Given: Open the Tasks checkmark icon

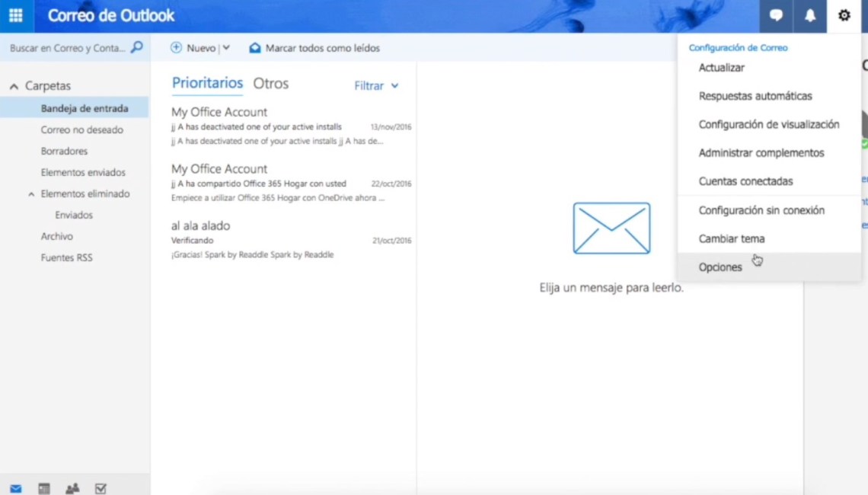Looking at the screenshot, I should tap(101, 488).
